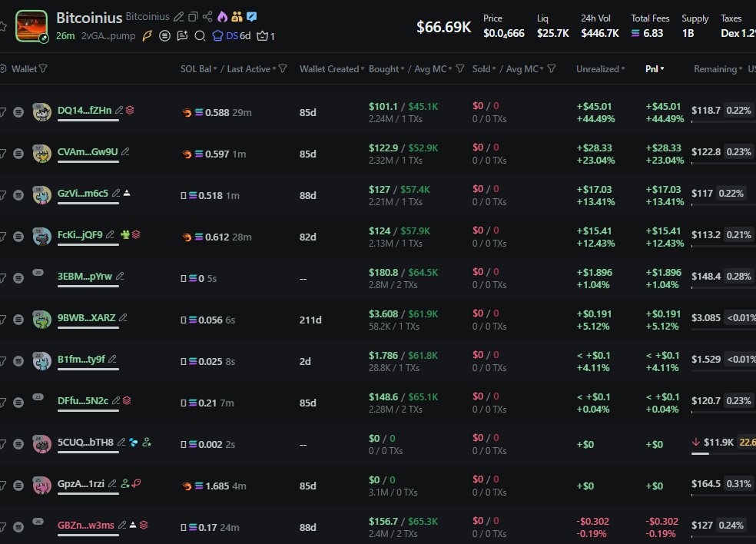Toggle the favorite star for Bitcoinius
The height and width of the screenshot is (544, 756).
3,26
